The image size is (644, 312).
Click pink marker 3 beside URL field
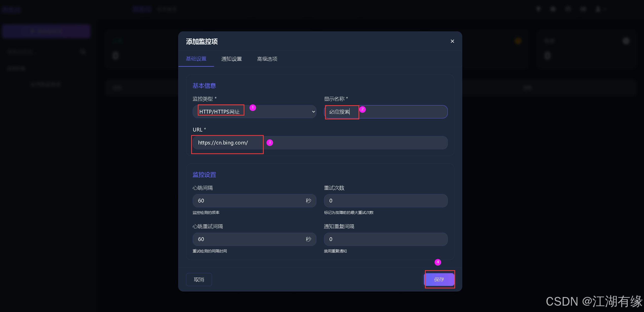tap(270, 142)
